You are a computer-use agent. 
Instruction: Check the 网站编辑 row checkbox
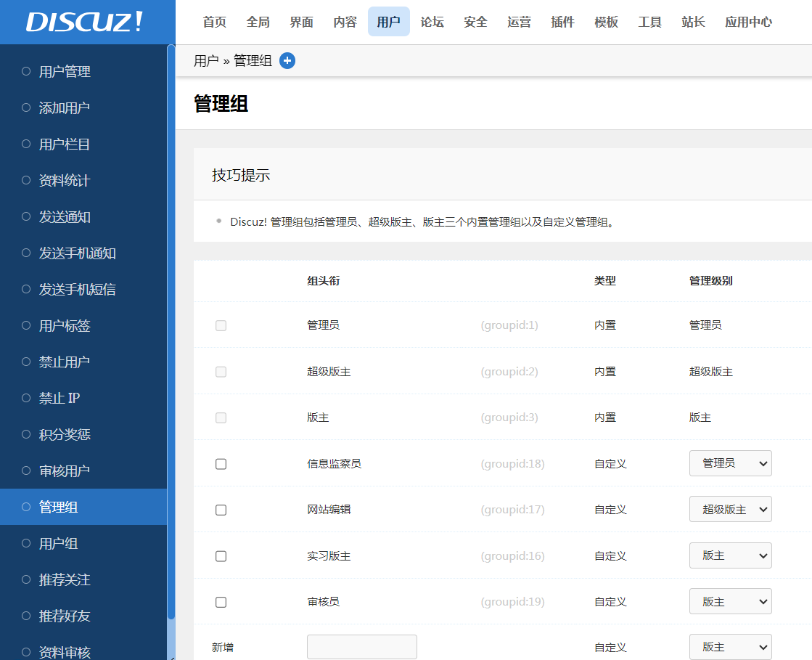tap(221, 510)
